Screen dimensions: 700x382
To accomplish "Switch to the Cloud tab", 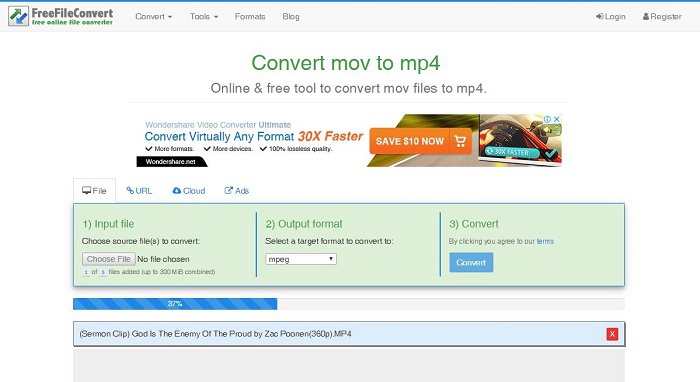I will point(188,191).
